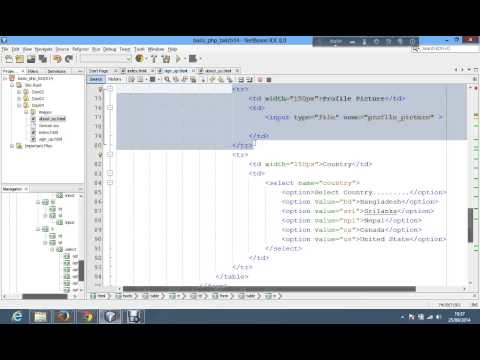The height and width of the screenshot is (360, 480).
Task: Click the New File toolbar icon
Action: [x=9, y=59]
